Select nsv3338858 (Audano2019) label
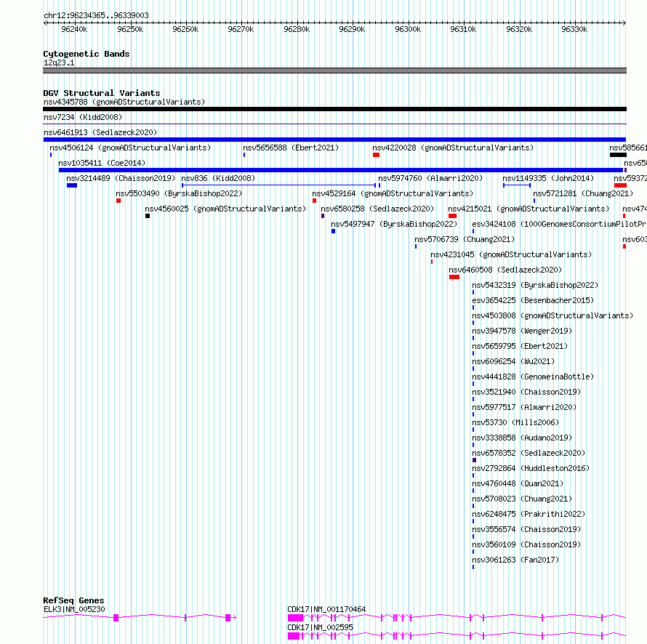The height and width of the screenshot is (644, 647). point(522,438)
